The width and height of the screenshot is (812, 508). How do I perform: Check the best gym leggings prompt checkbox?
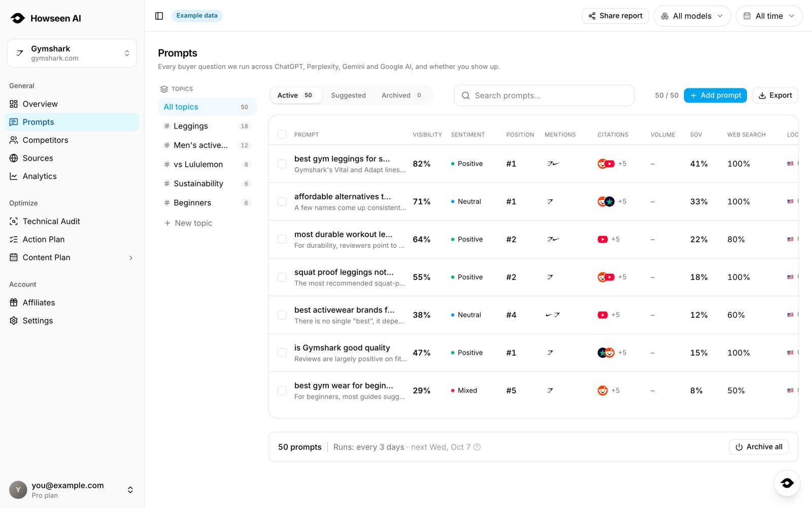(x=282, y=164)
